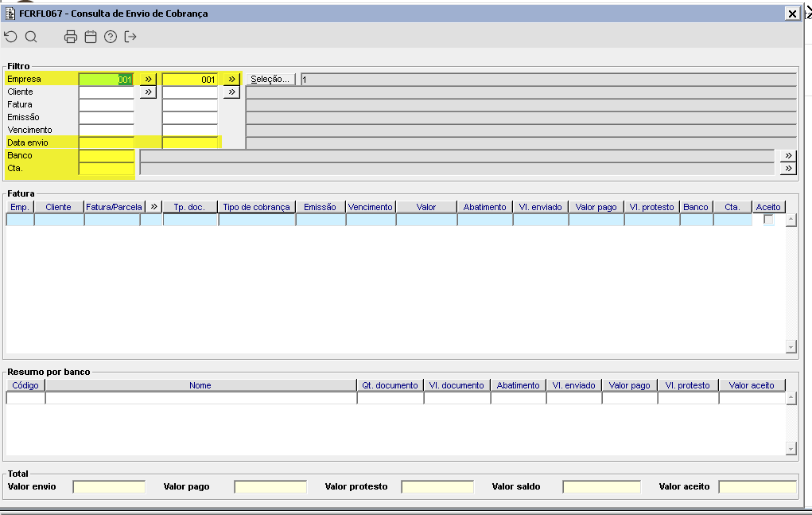812x515 pixels.
Task: Click the Aceito column header
Action: coord(768,207)
